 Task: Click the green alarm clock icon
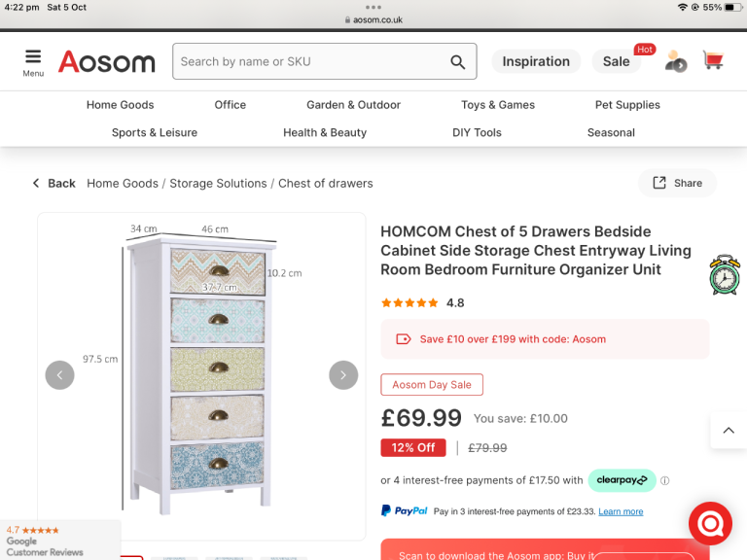pyautogui.click(x=725, y=275)
